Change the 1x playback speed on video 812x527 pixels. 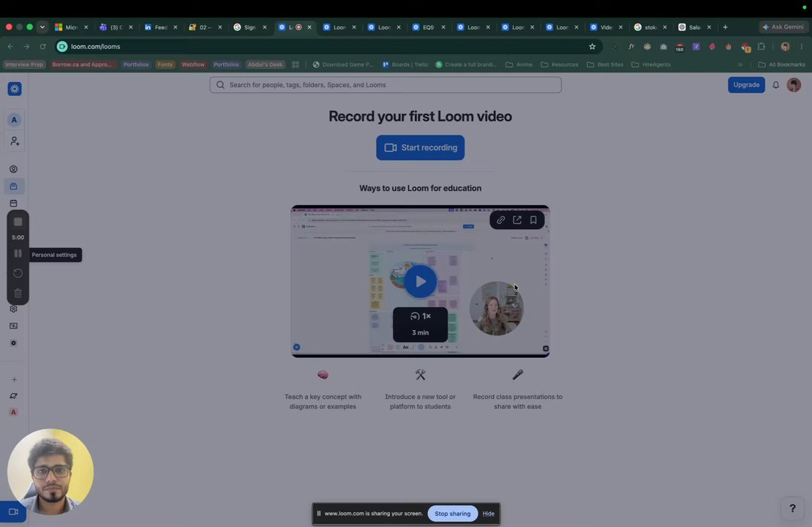(420, 316)
